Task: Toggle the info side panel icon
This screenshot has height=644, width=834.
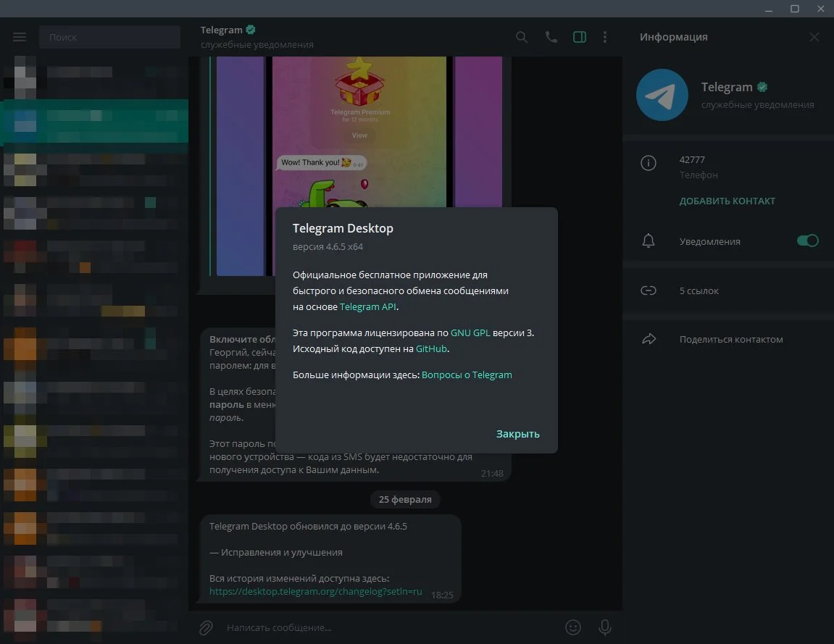Action: pos(579,37)
